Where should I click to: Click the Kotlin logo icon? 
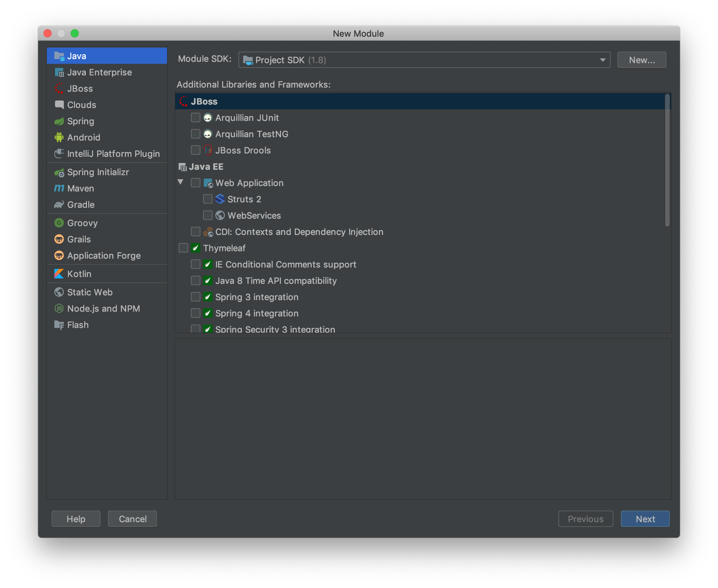(59, 274)
